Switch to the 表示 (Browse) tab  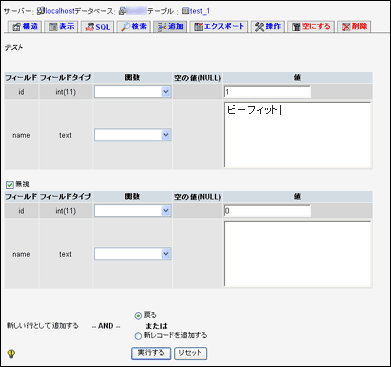pos(61,27)
